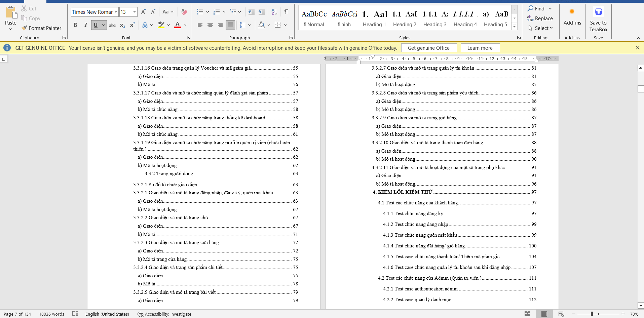Open borders dropdown arrow
The image size is (644, 318).
[285, 25]
